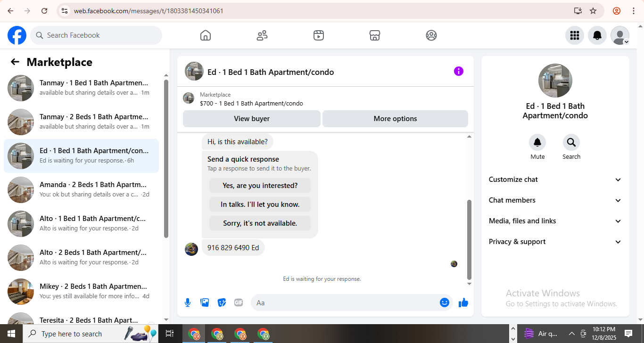The height and width of the screenshot is (343, 644).
Task: Mute this conversation with the bell icon
Action: (x=537, y=142)
